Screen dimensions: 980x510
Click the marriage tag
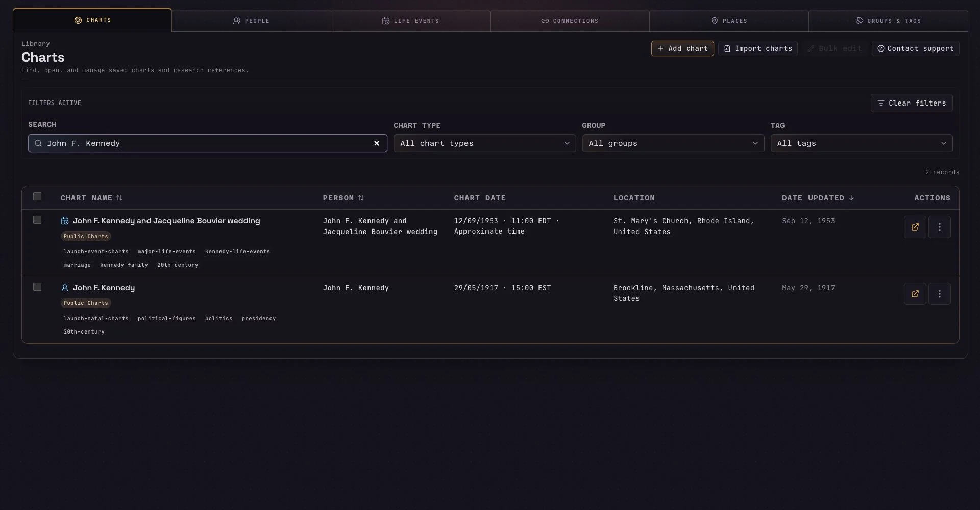77,265
